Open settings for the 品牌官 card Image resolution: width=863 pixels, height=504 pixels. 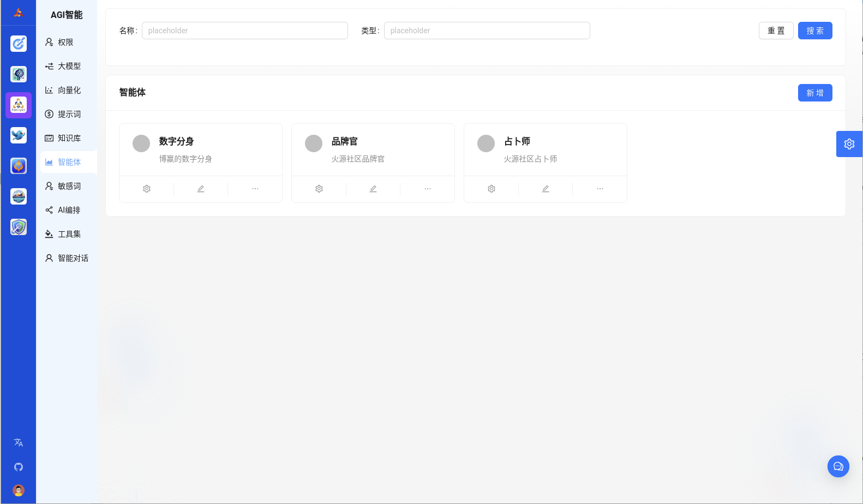click(x=319, y=189)
